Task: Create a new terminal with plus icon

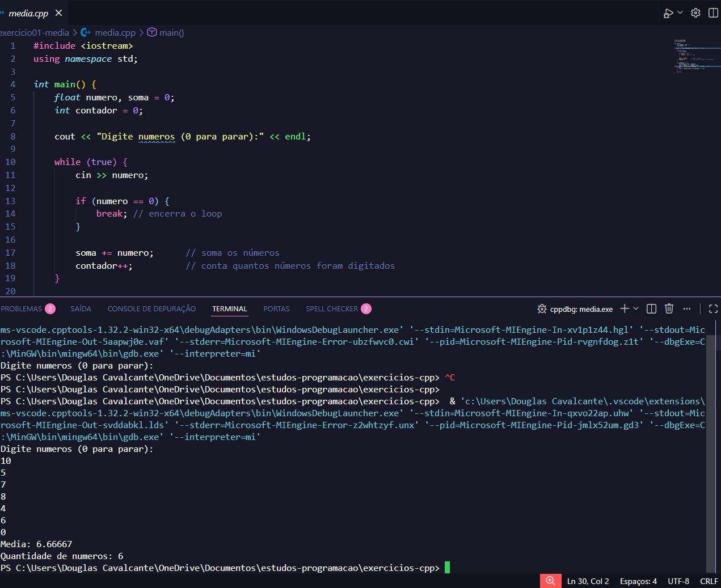Action: (625, 308)
